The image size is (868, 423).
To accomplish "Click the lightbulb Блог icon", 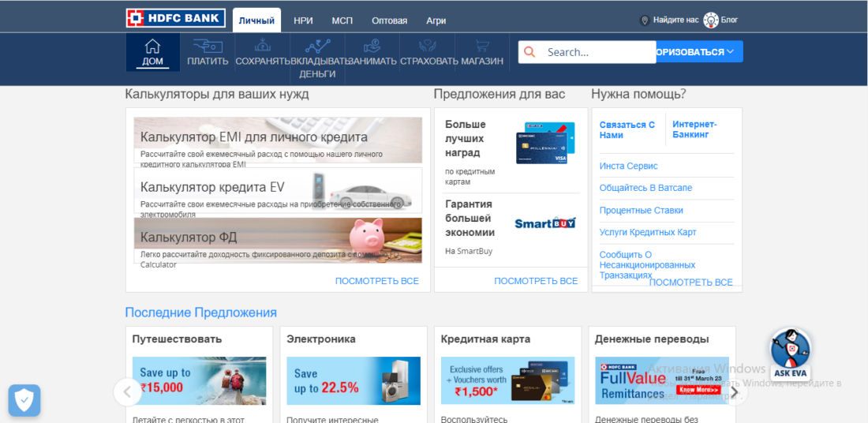I will (x=711, y=21).
